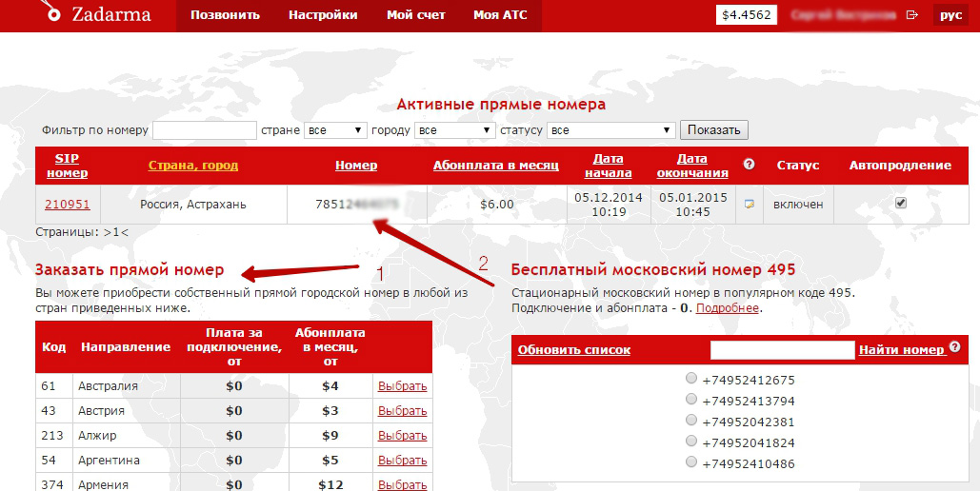Select radio button for +74952042381
Screen dimensions: 980x491
tap(690, 420)
